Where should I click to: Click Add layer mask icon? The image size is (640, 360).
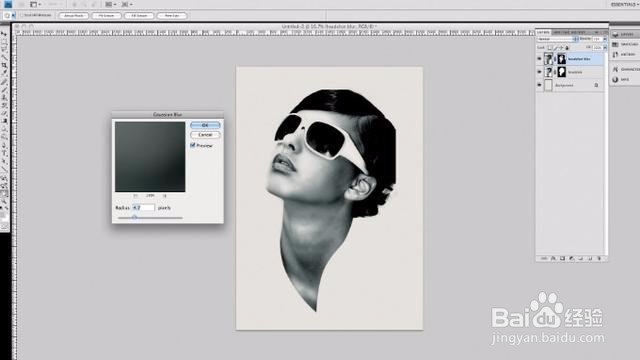point(562,258)
